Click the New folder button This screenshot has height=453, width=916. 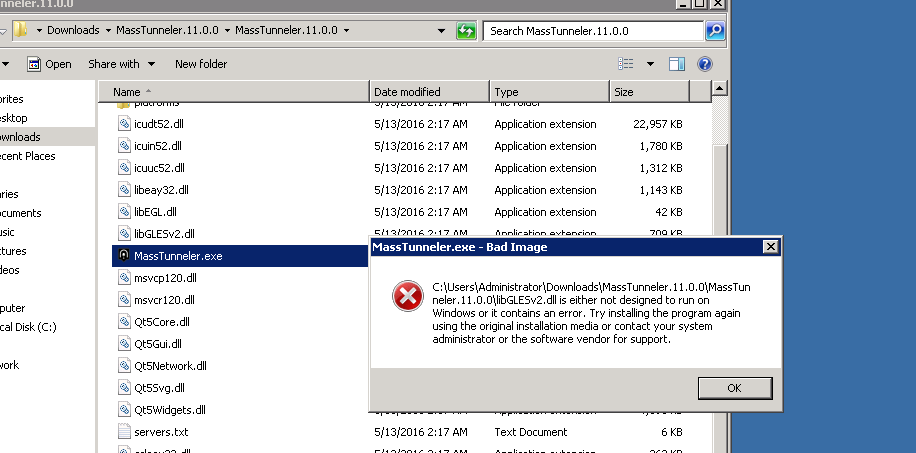coord(201,64)
